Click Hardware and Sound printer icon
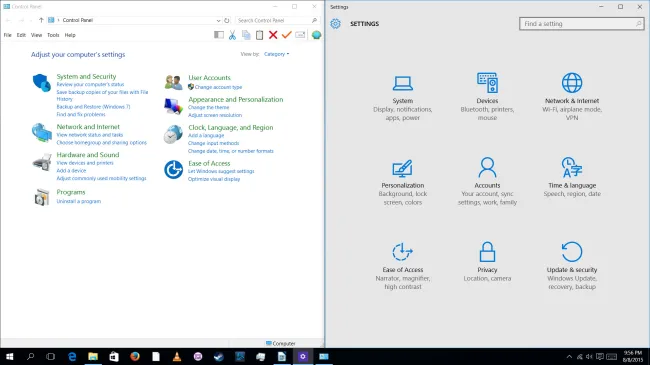Screen dimensions: 650x365 (41, 162)
